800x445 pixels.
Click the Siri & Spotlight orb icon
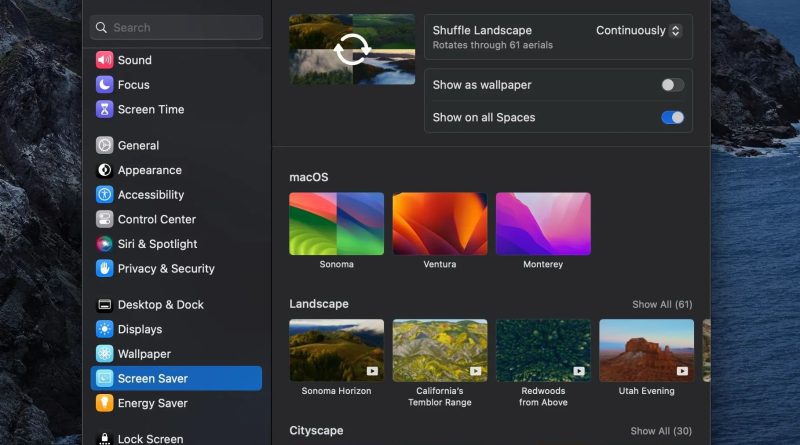coord(104,244)
